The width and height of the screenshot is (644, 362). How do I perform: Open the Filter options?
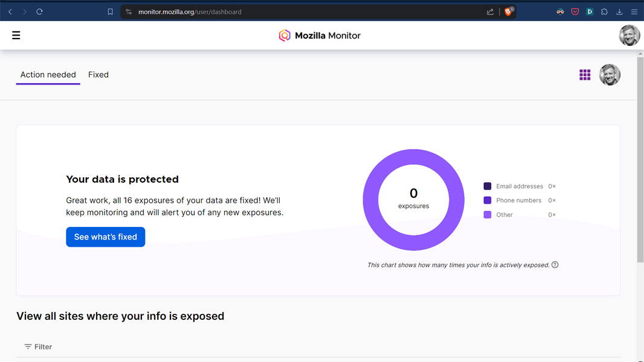[38, 347]
